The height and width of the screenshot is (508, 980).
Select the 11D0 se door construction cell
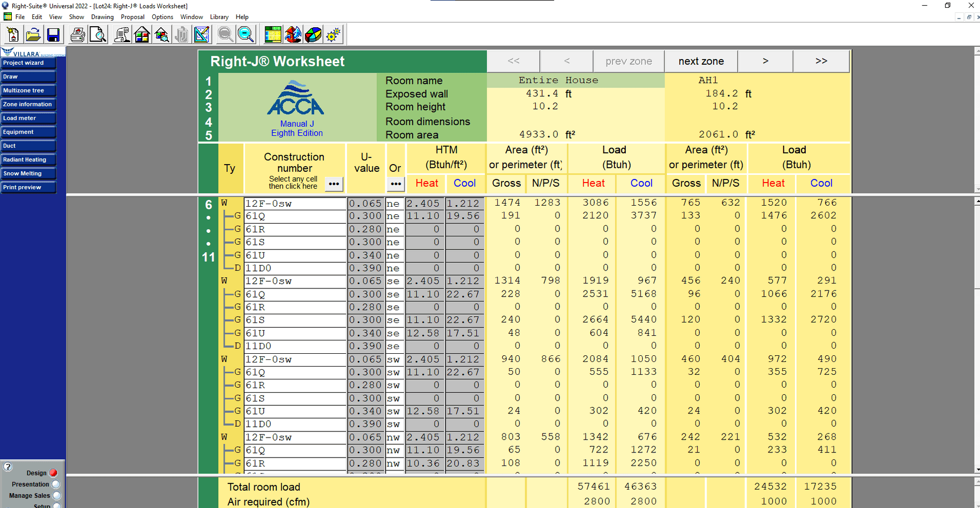[295, 346]
